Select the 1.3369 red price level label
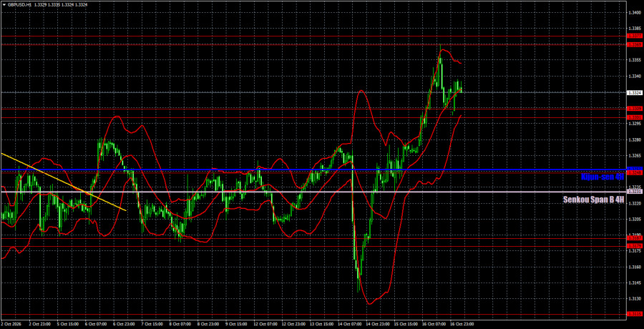 [635, 44]
